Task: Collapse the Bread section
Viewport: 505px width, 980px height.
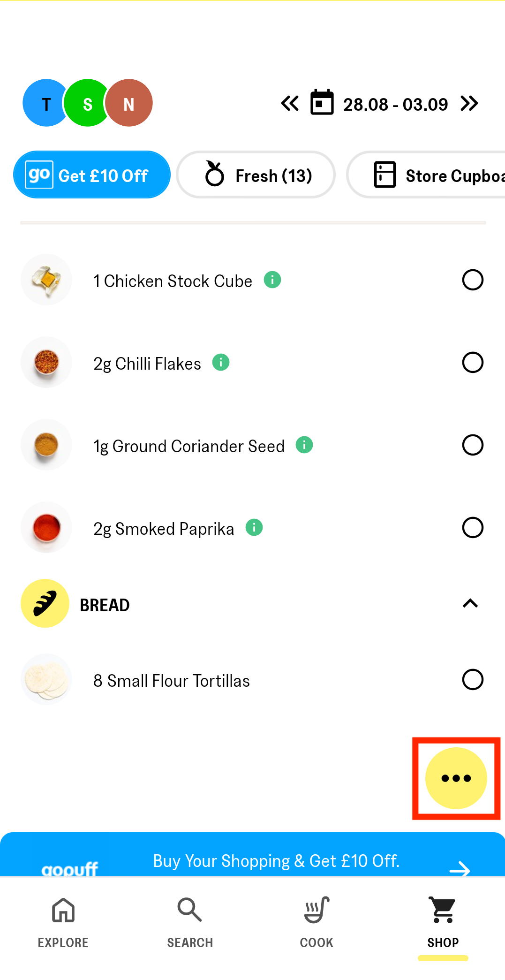Action: (470, 604)
